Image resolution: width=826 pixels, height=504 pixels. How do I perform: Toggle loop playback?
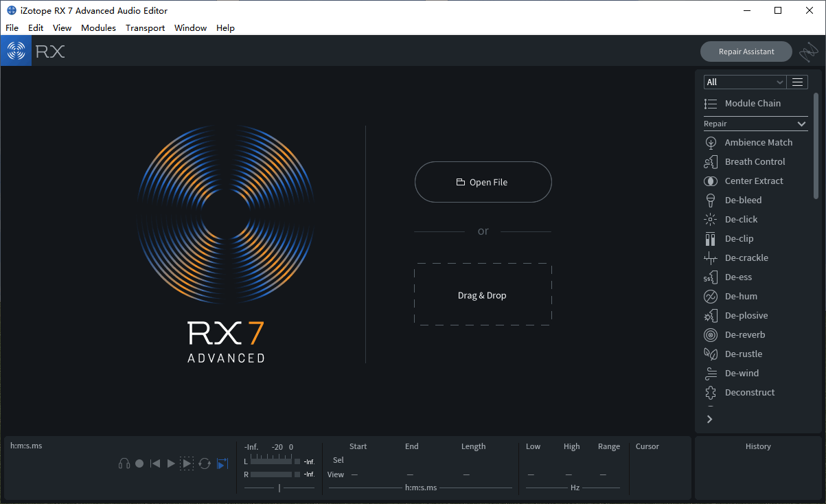point(205,463)
